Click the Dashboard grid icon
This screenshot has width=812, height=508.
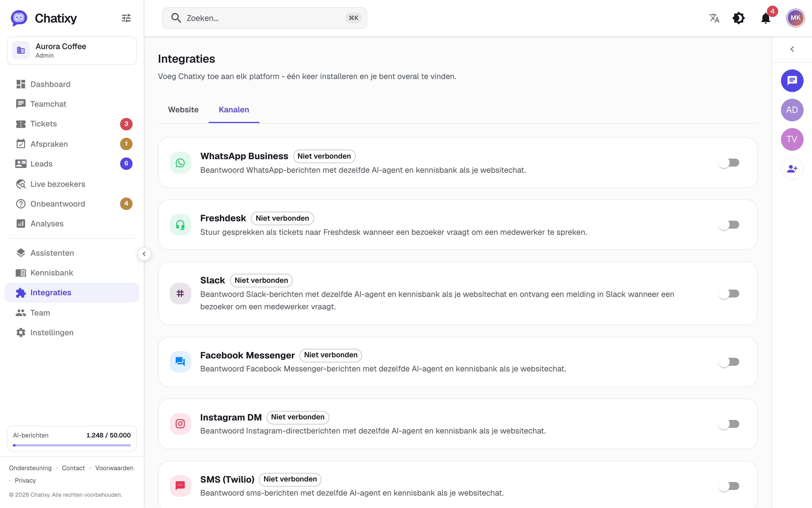click(x=21, y=84)
